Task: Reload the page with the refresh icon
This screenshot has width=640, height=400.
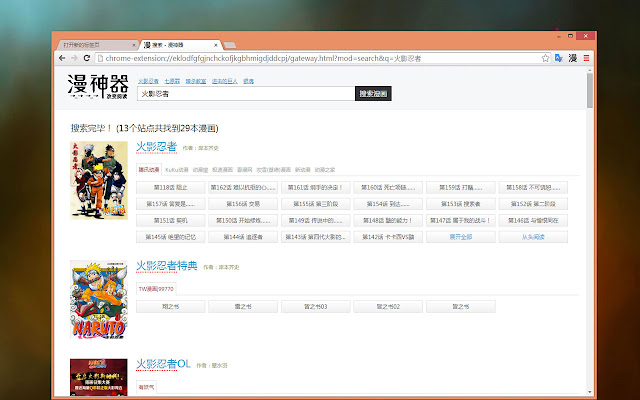Action: coord(87,58)
